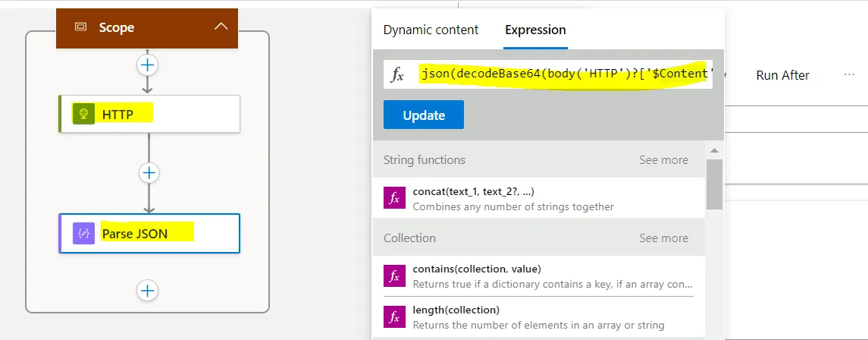This screenshot has height=340, width=868.
Task: Open the Run After settings
Action: coord(782,75)
